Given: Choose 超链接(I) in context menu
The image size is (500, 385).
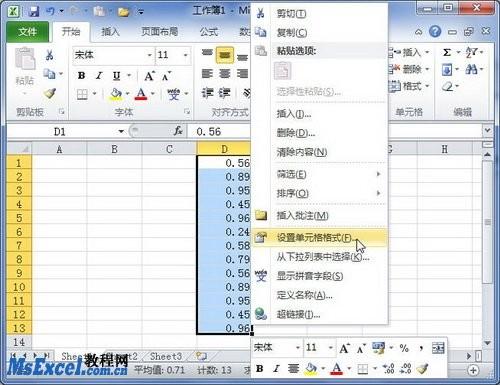Looking at the screenshot, I should tap(320, 314).
